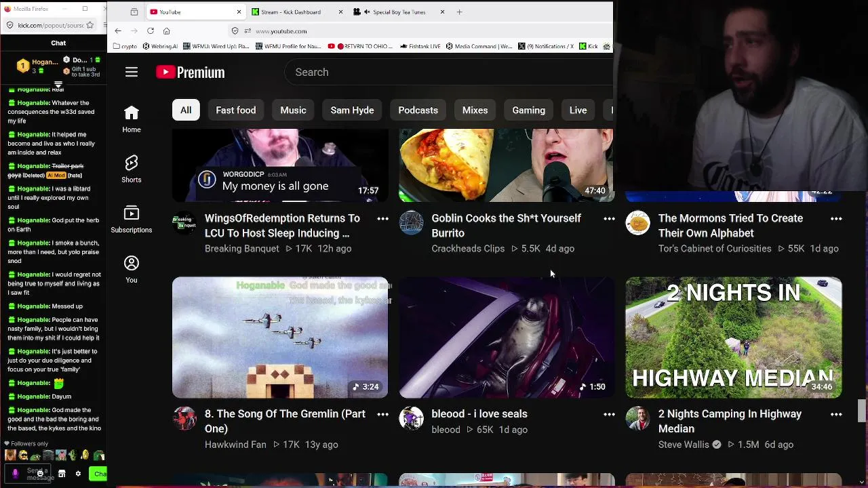Screen dimensions: 868x488
Task: Open RETVRN TO OHIO bookmark
Action: [x=360, y=46]
